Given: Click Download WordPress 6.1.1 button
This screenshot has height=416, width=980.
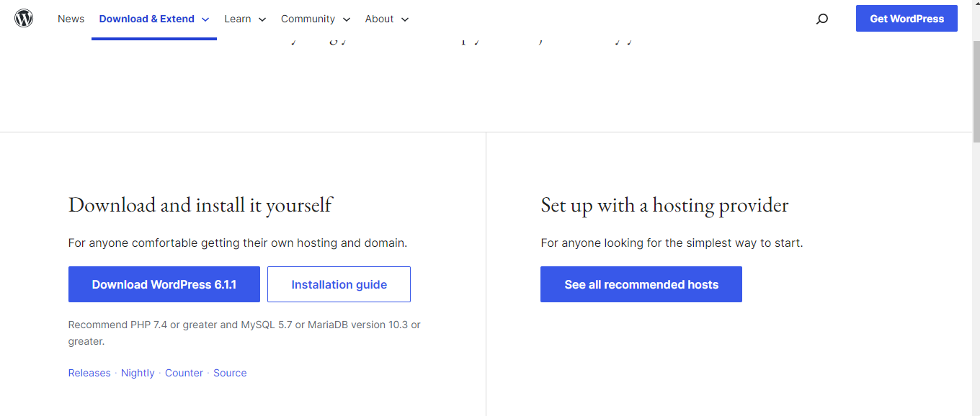Looking at the screenshot, I should tap(164, 284).
